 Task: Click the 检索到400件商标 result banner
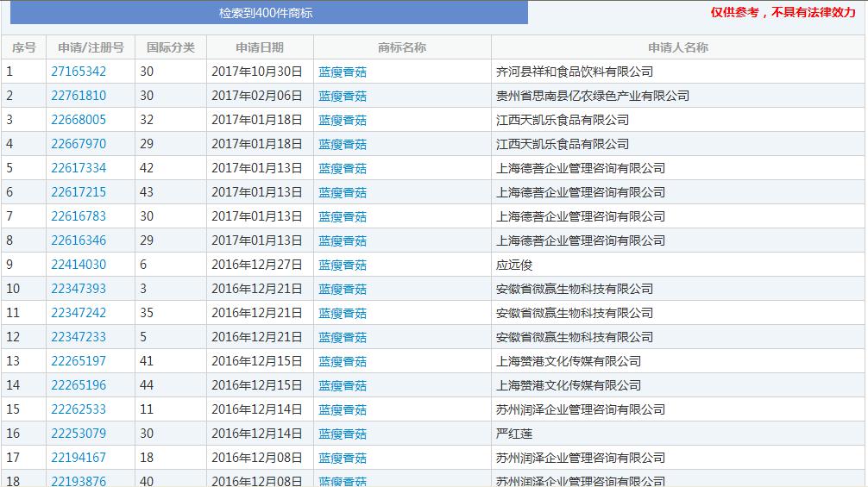269,13
